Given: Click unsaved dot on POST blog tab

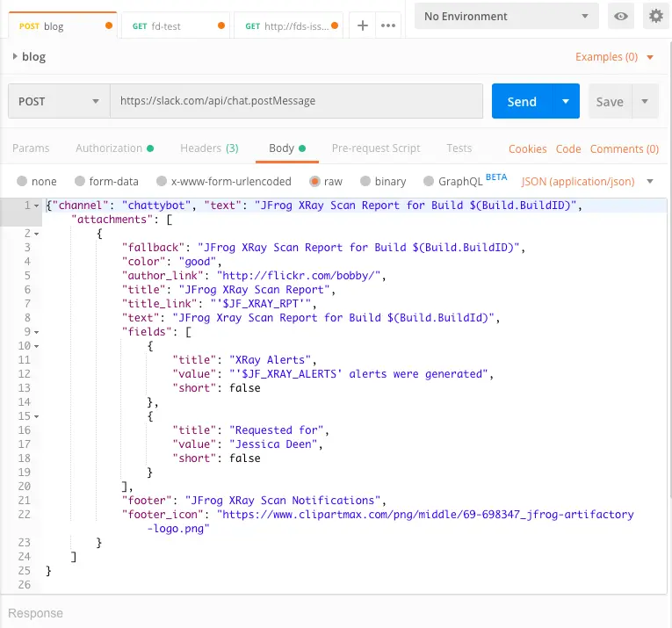Looking at the screenshot, I should [109, 25].
